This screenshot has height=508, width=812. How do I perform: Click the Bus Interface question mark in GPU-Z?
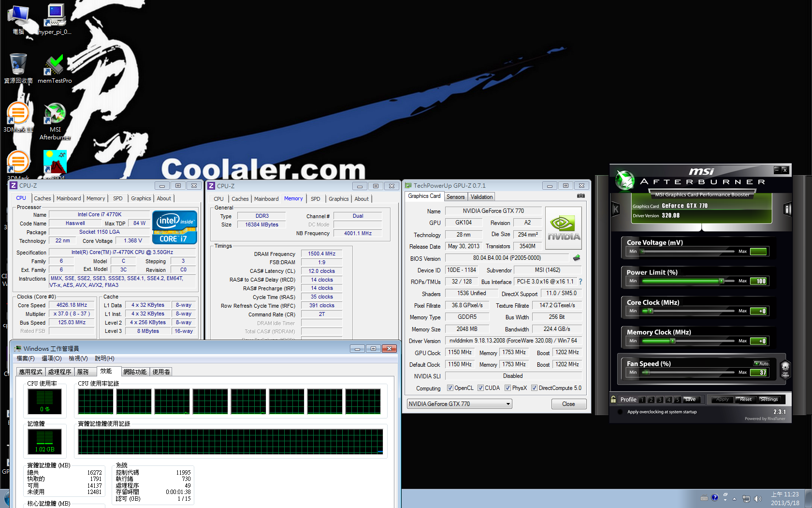coord(580,282)
